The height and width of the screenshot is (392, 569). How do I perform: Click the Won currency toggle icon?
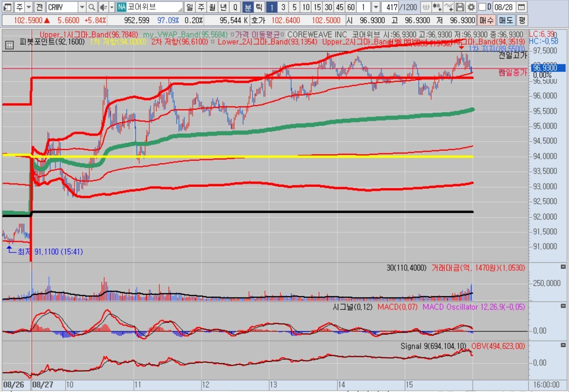[x=426, y=7]
